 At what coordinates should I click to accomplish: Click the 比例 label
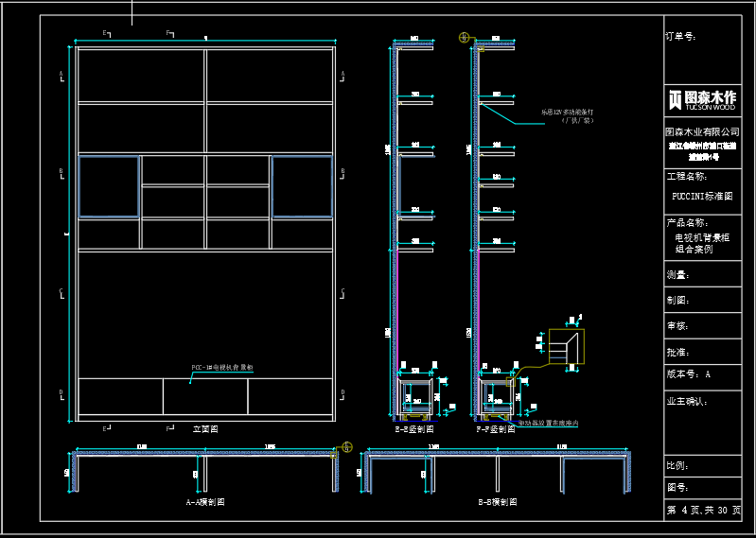coord(677,466)
